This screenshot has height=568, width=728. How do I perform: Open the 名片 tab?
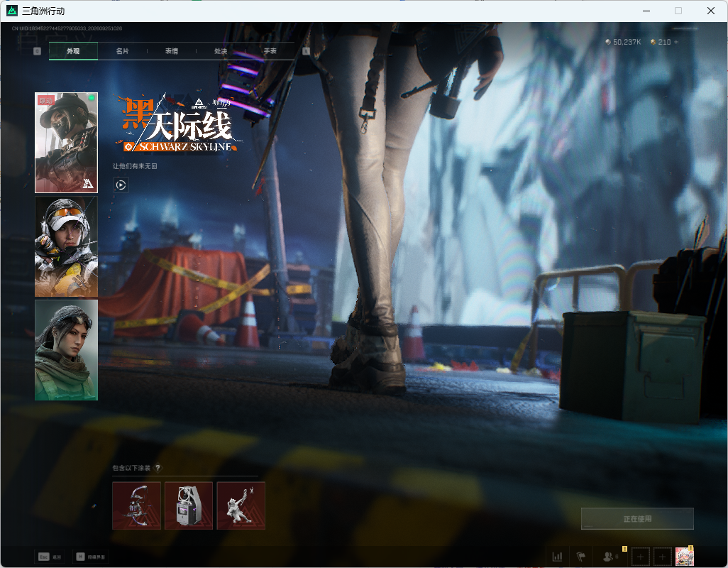click(x=123, y=51)
